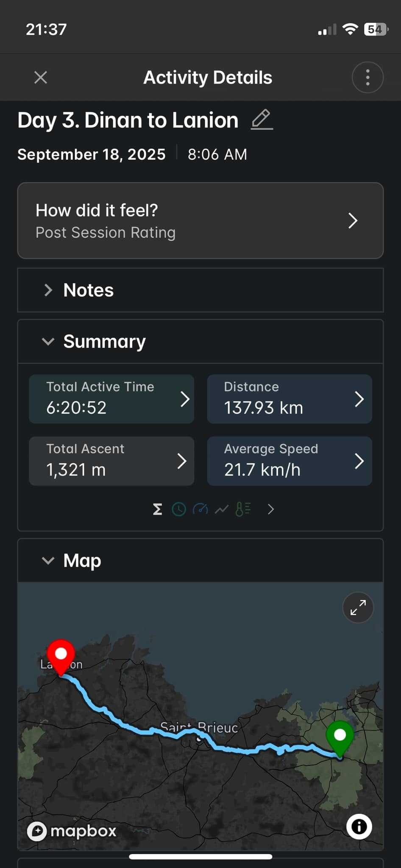
Task: View Total Ascent details
Action: (111, 461)
